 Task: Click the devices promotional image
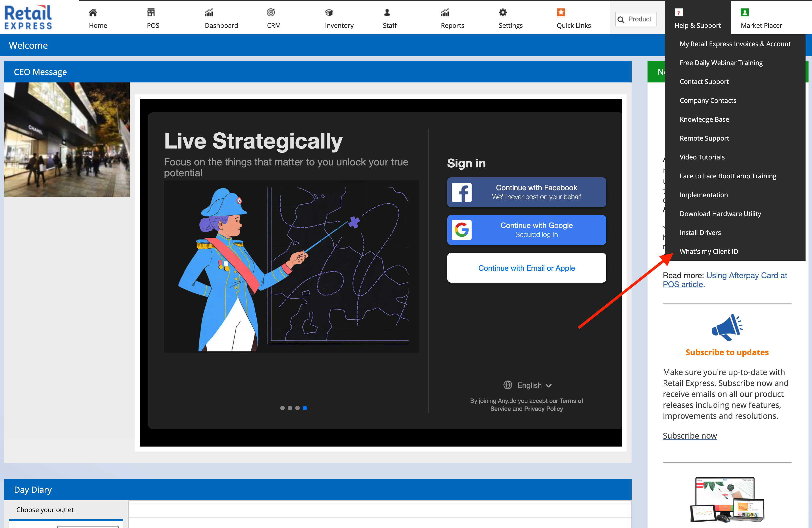[727, 500]
